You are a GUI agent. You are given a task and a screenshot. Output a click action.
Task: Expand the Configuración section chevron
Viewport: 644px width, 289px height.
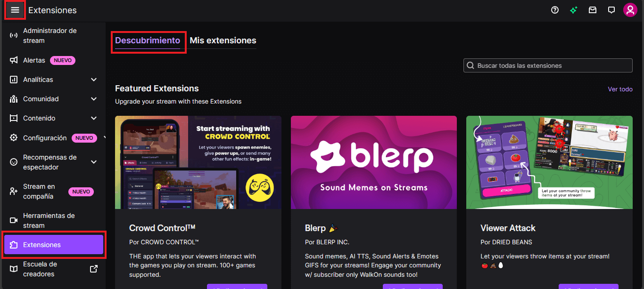click(x=104, y=138)
